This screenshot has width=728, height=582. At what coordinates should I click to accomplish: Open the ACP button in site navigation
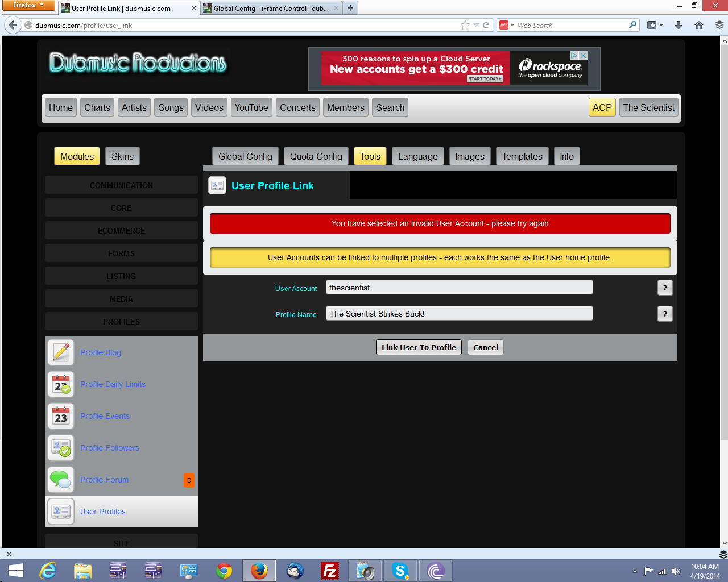click(602, 107)
